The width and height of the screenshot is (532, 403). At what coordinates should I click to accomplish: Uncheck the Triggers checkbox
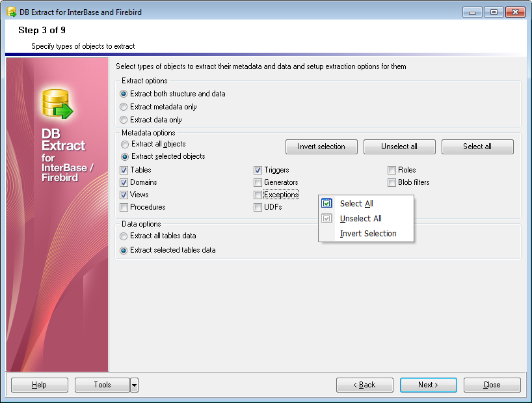coord(258,170)
